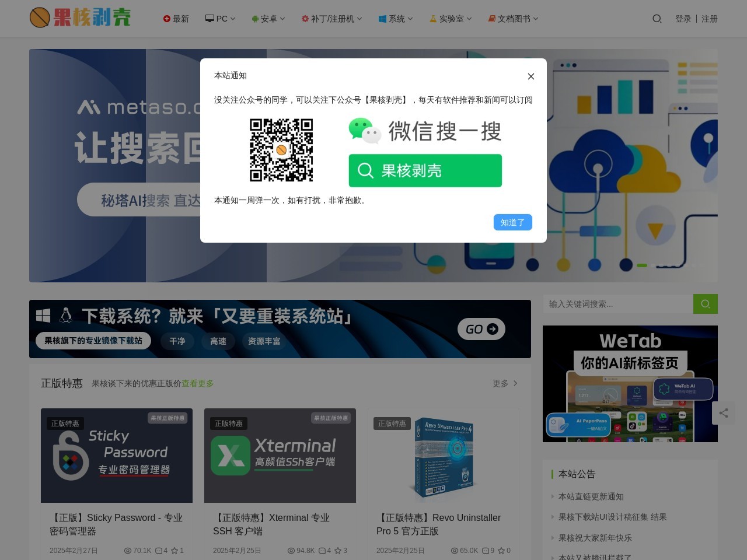Screen dimensions: 747x560
Task: Click the keyword search input field
Action: click(618, 304)
